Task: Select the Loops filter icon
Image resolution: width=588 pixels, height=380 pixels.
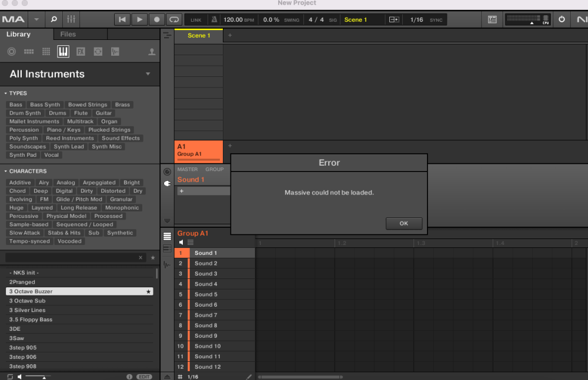Action: tap(98, 52)
